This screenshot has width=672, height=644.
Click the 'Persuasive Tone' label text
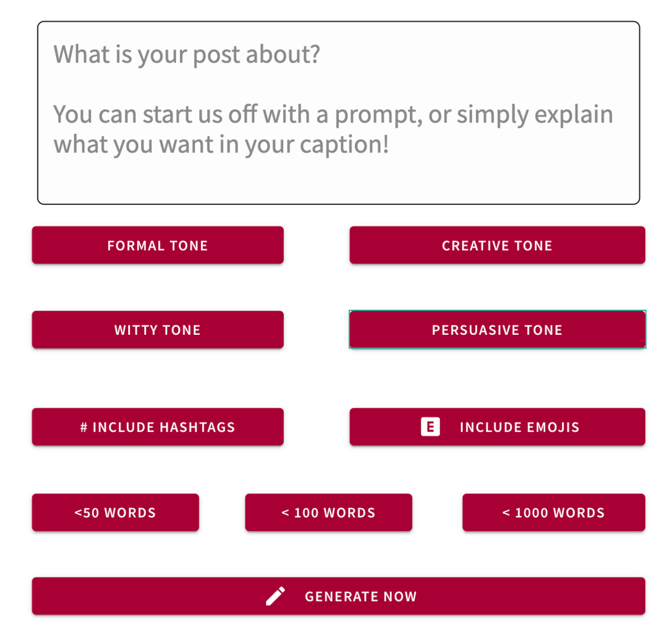click(x=497, y=330)
